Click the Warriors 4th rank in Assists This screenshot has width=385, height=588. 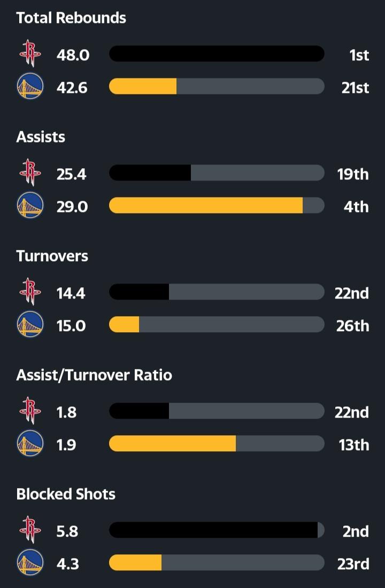[356, 207]
